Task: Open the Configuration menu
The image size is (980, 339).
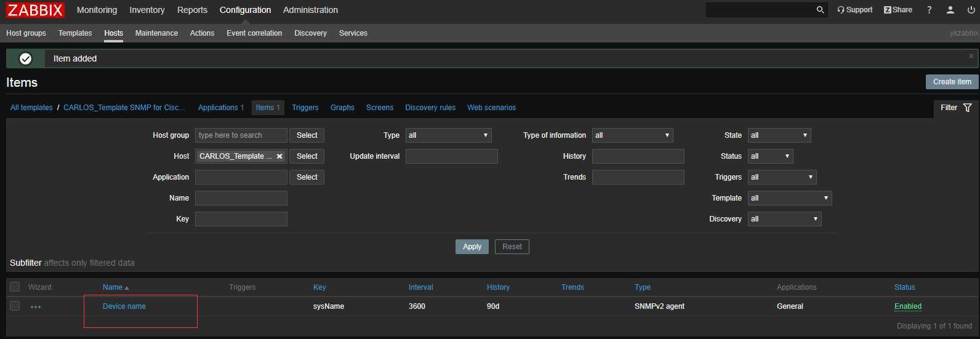Action: [x=245, y=10]
